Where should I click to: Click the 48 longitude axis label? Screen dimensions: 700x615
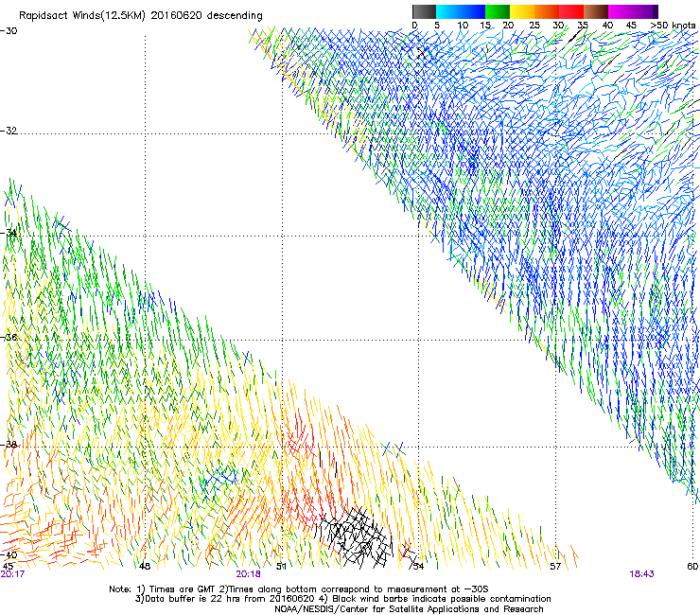[x=145, y=566]
